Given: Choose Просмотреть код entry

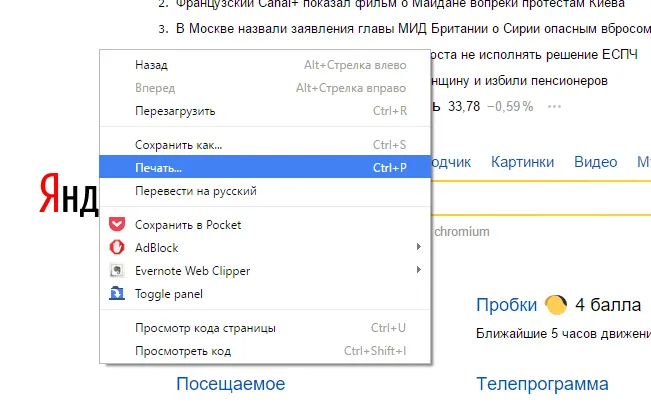Looking at the screenshot, I should click(265, 351).
